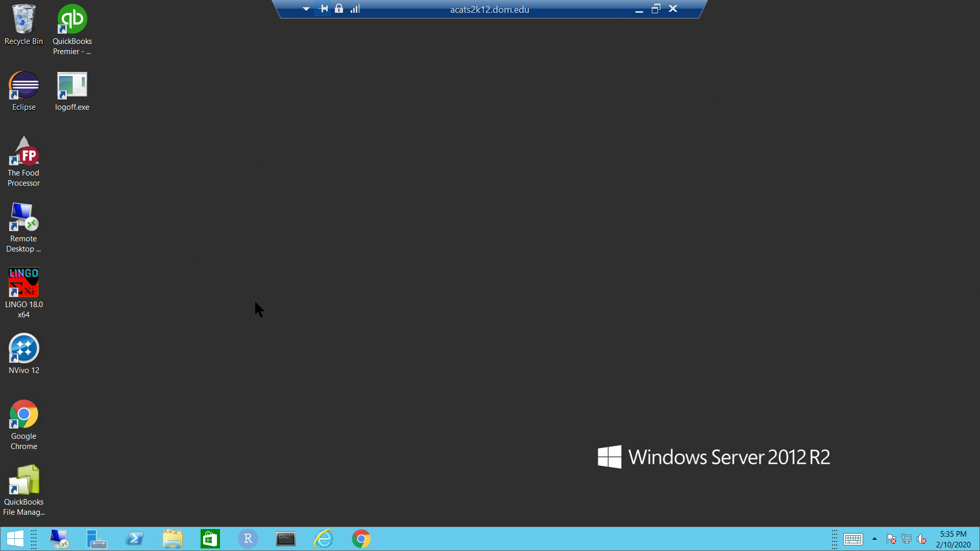This screenshot has width=980, height=551.
Task: Toggle pin on the connection bar
Action: click(x=323, y=9)
